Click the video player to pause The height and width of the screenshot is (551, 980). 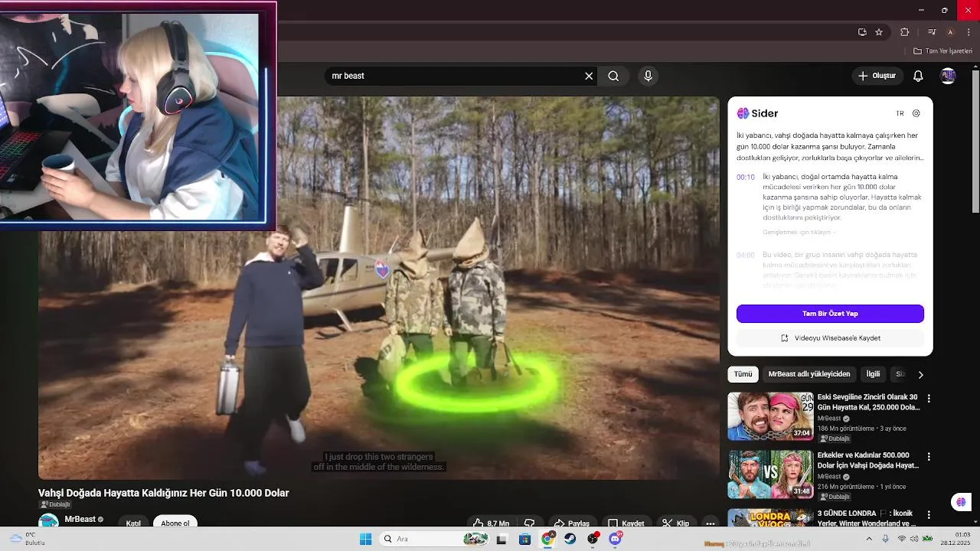379,288
